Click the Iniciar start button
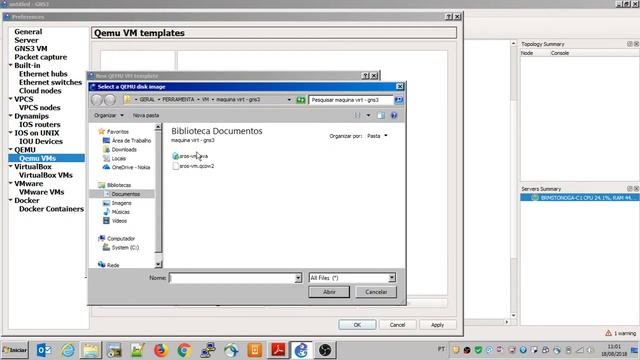 (15, 350)
